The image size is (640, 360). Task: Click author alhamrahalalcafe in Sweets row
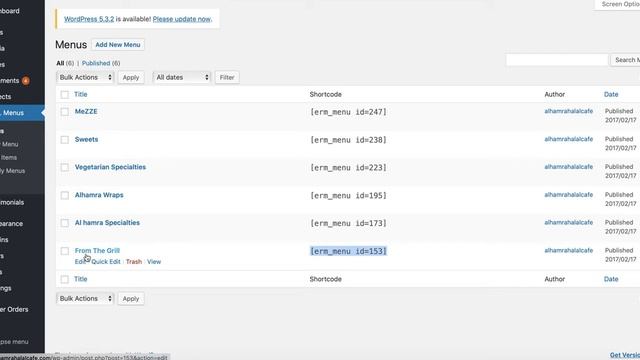point(569,139)
